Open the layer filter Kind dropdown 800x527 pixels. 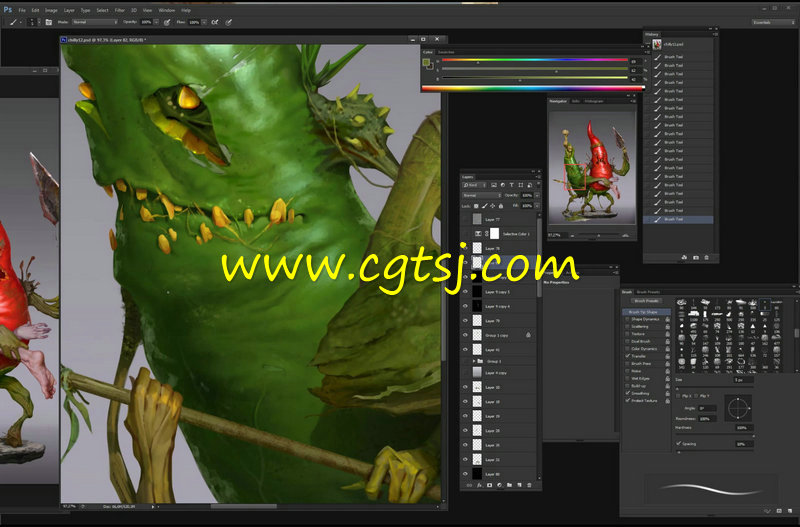[x=474, y=185]
